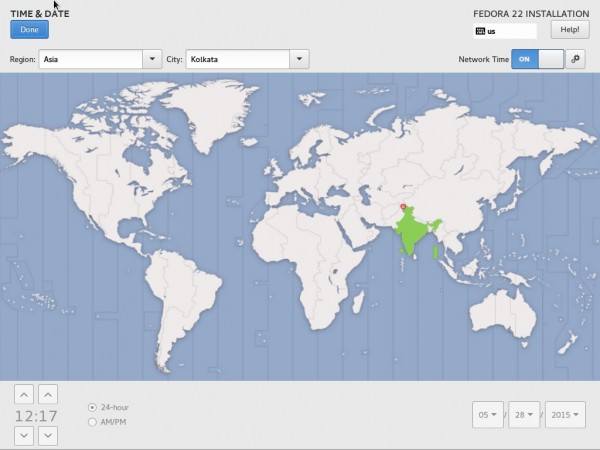Open the NTP server settings gears icon
Screen dimensions: 600x450
coord(575,59)
